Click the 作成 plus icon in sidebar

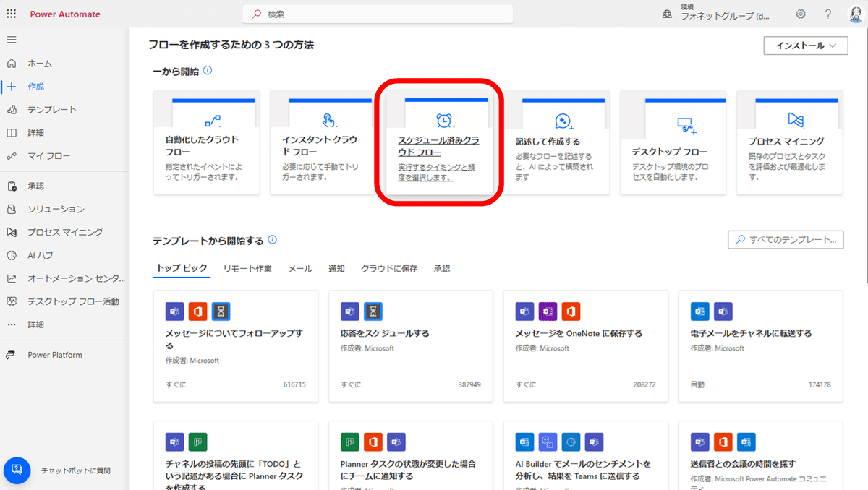tap(12, 87)
